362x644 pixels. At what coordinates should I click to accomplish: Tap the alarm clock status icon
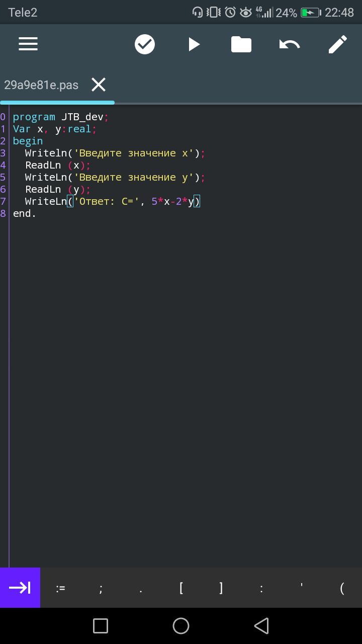[230, 12]
